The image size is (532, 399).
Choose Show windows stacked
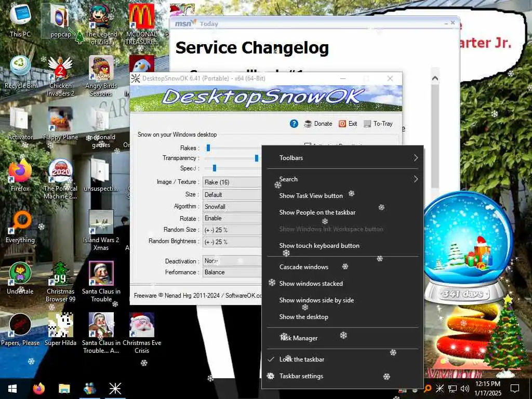[x=343, y=284]
